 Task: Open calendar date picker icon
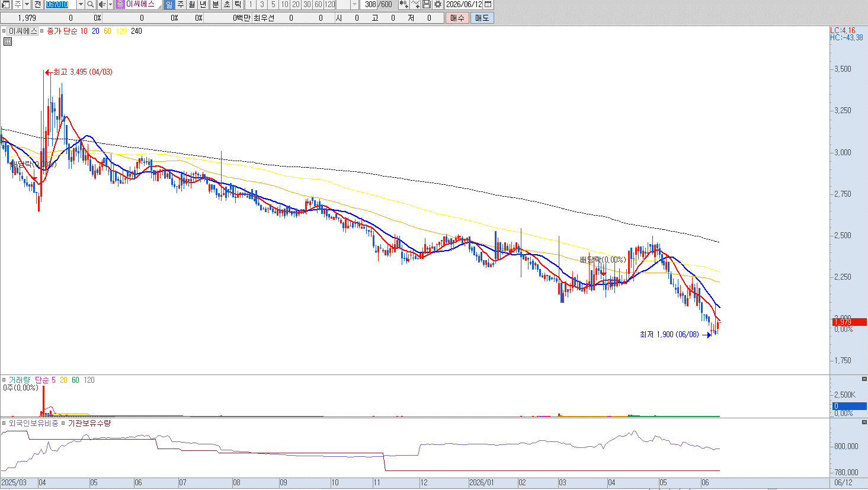(488, 4)
